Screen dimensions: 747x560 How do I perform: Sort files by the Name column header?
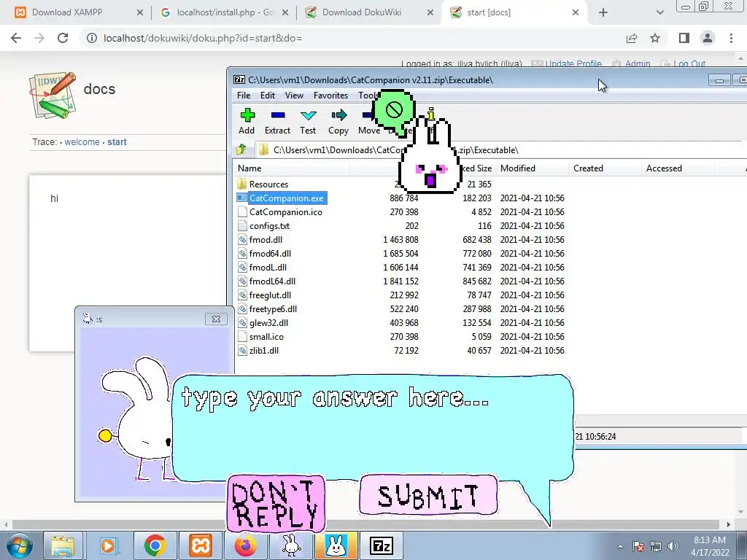coord(292,168)
